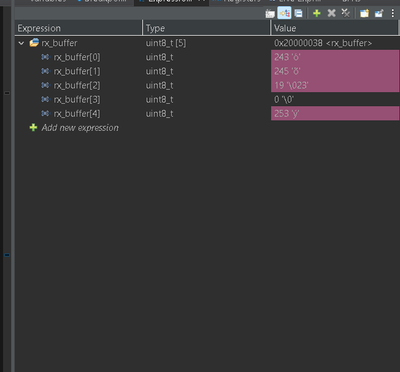Click the type cell uint8_t [5]
This screenshot has height=372, width=400.
[x=166, y=43]
